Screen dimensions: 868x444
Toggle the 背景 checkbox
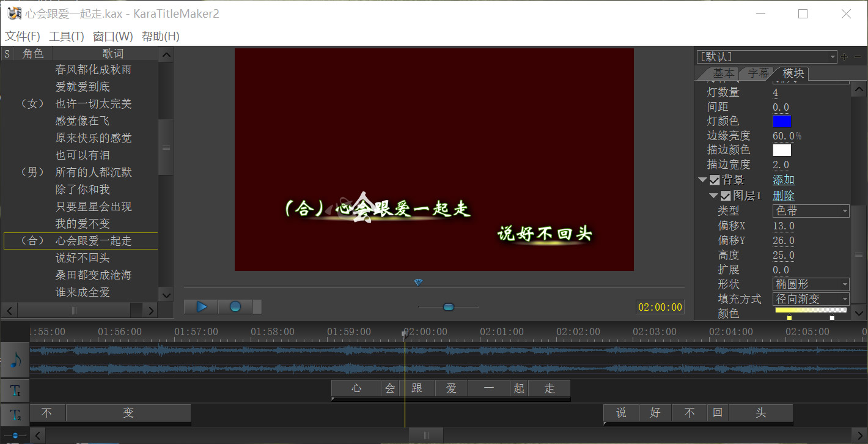point(715,180)
